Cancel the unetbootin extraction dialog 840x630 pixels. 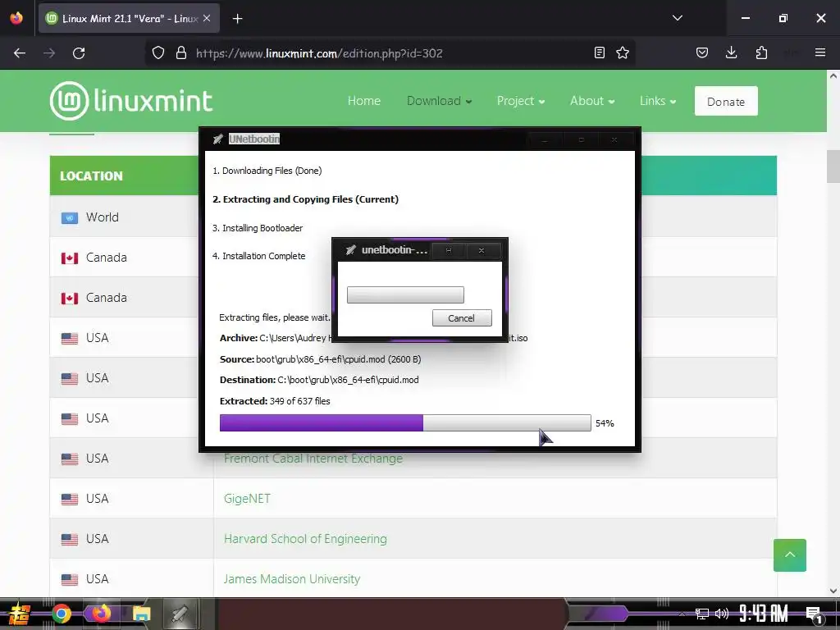[462, 318]
